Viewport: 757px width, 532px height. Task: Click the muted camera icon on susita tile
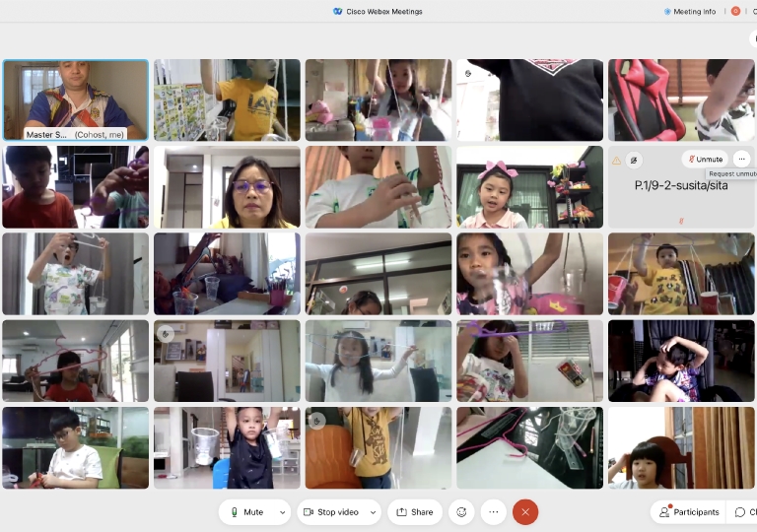click(634, 160)
